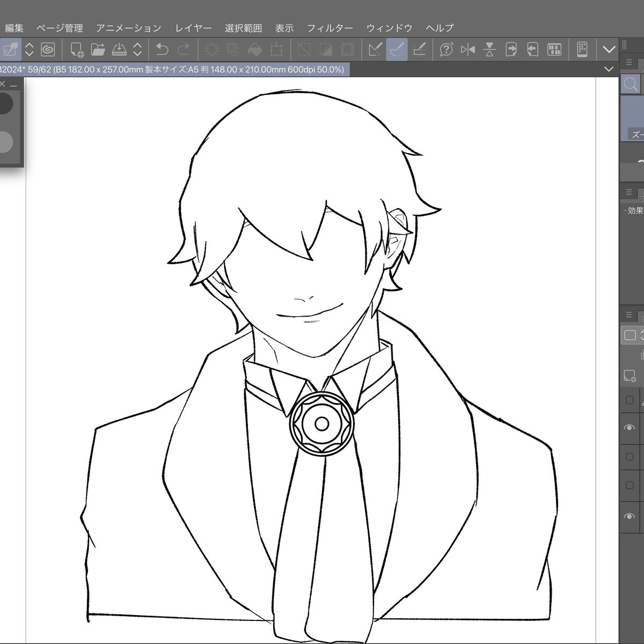Image resolution: width=644 pixels, height=644 pixels.
Task: Grab the right palette dock handle
Action: point(625,46)
